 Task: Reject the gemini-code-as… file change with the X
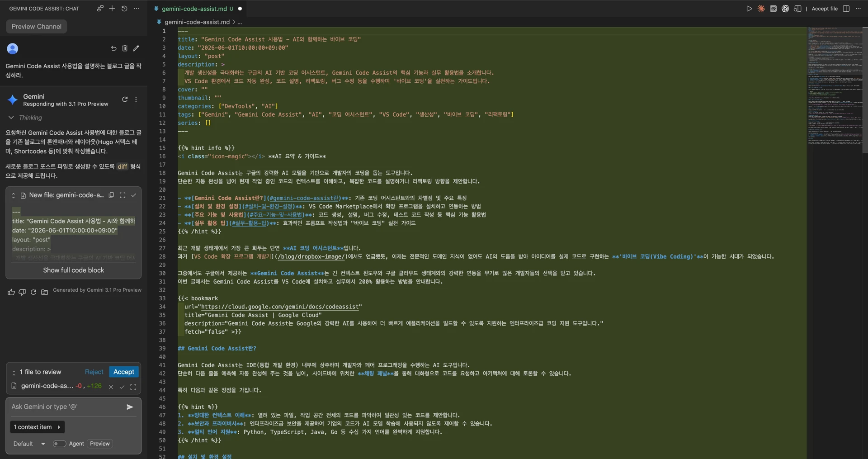[111, 387]
